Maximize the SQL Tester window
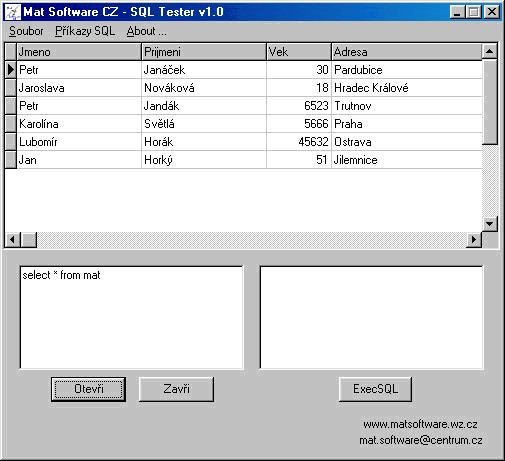 pos(474,12)
